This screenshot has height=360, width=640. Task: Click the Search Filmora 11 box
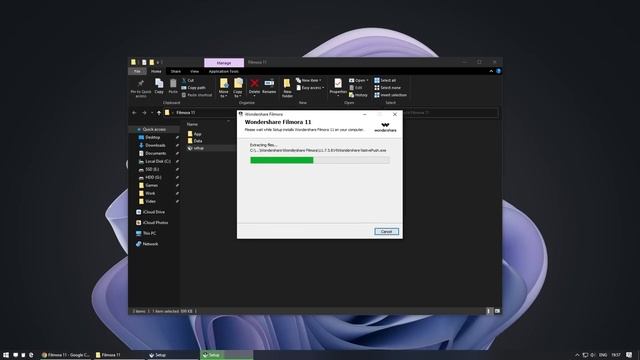(449, 113)
